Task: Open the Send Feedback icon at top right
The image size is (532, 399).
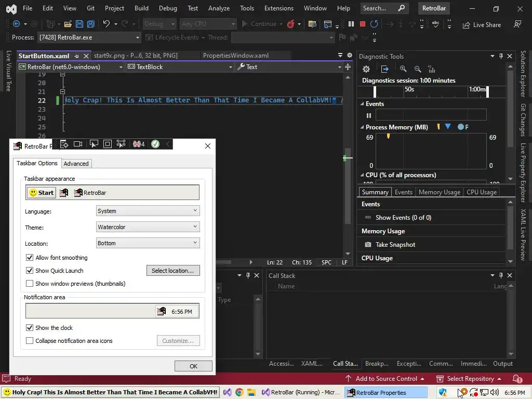Action: (x=517, y=24)
